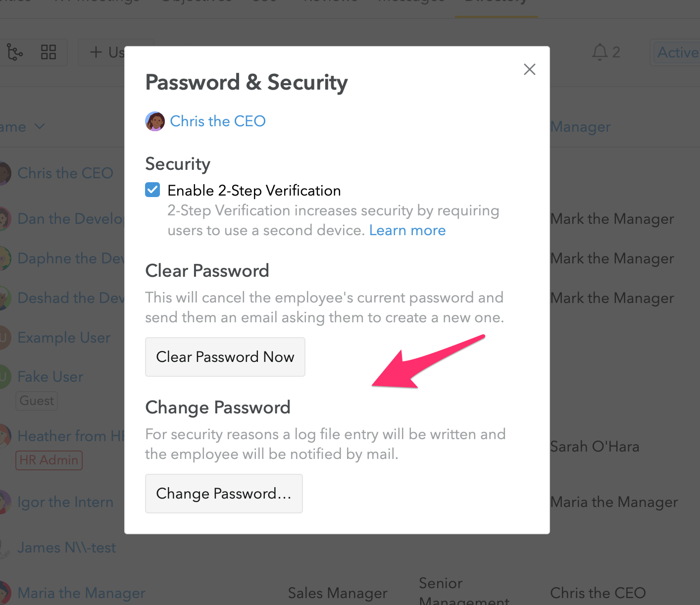The height and width of the screenshot is (605, 700).
Task: Click the Change Password button
Action: pyautogui.click(x=224, y=493)
